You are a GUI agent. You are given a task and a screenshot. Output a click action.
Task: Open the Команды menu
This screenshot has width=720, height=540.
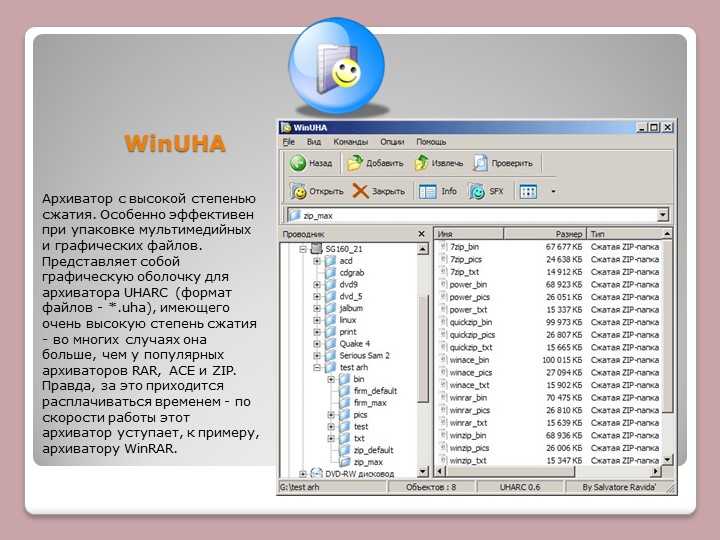click(351, 142)
